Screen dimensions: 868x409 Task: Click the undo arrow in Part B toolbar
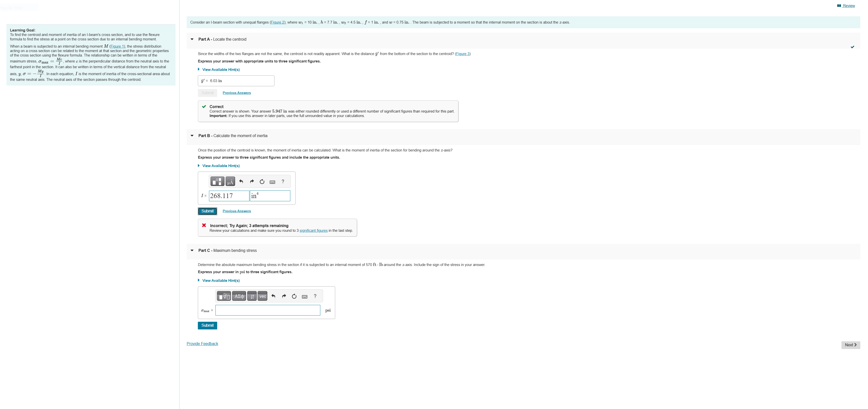(241, 182)
